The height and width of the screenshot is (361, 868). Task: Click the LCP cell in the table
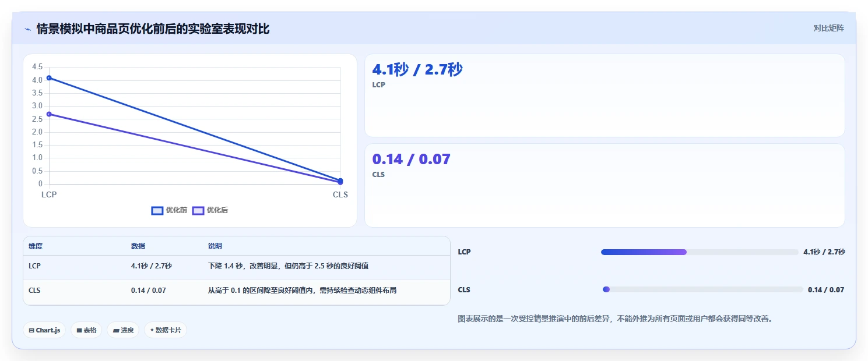coord(35,266)
